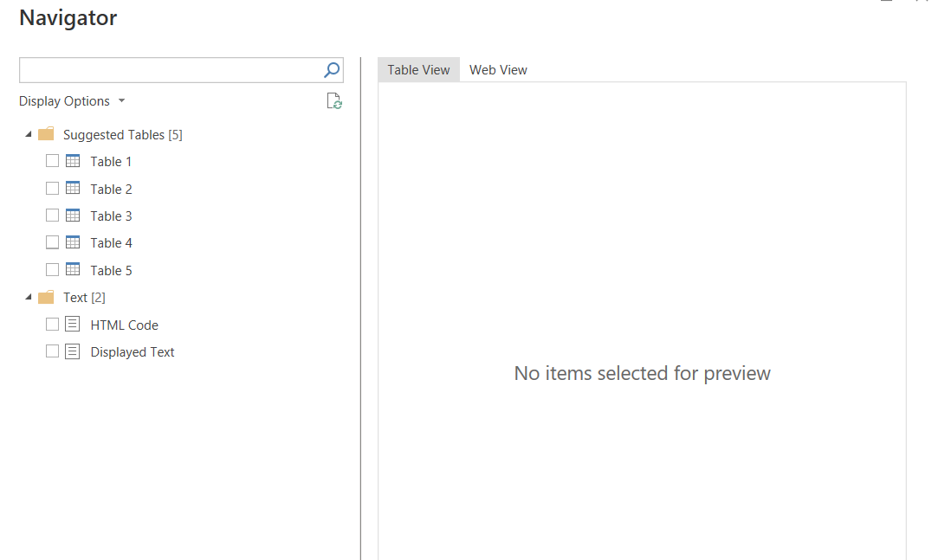Image resolution: width=938 pixels, height=560 pixels.
Task: Click the Displayed Text document icon
Action: point(73,351)
